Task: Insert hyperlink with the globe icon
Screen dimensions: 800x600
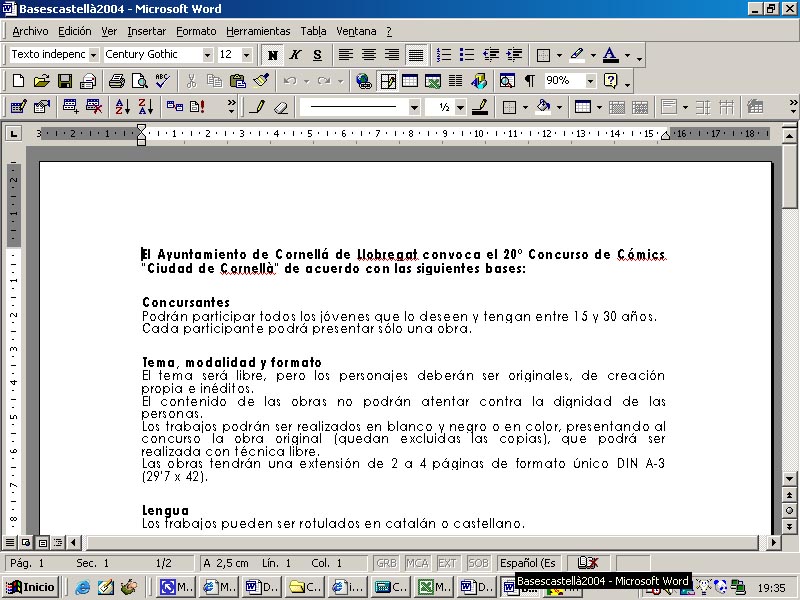Action: pyautogui.click(x=364, y=81)
